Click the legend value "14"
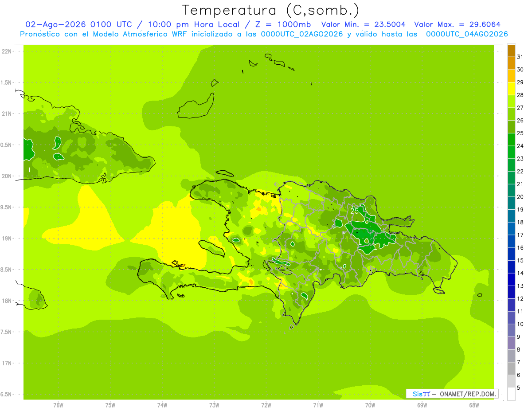 pyautogui.click(x=520, y=273)
